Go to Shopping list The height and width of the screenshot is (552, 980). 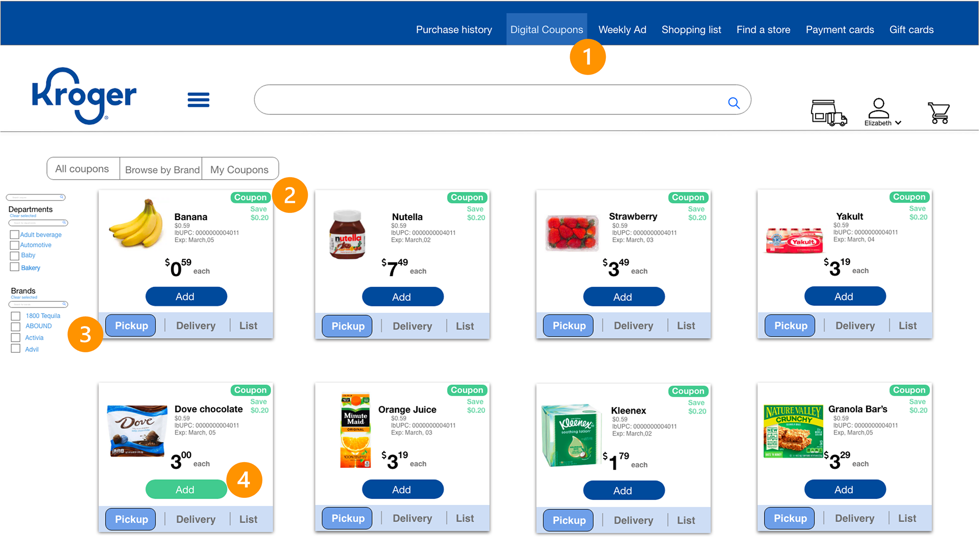coord(691,30)
